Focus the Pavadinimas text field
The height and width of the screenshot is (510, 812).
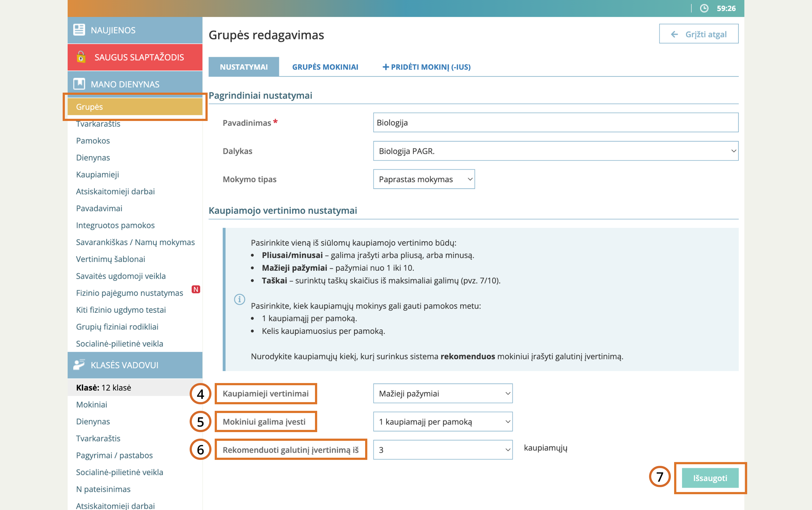click(x=555, y=123)
